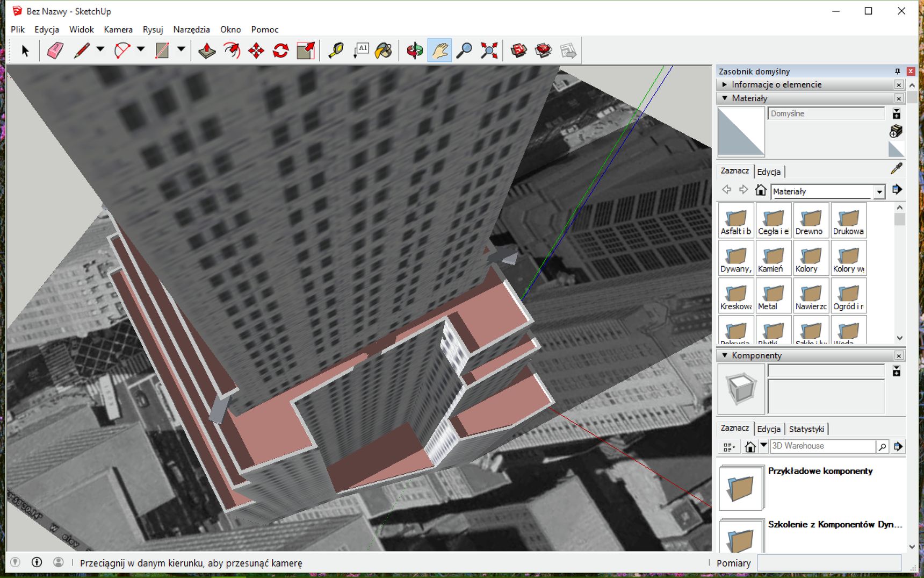Click the Pomiary measurements input box

(829, 563)
